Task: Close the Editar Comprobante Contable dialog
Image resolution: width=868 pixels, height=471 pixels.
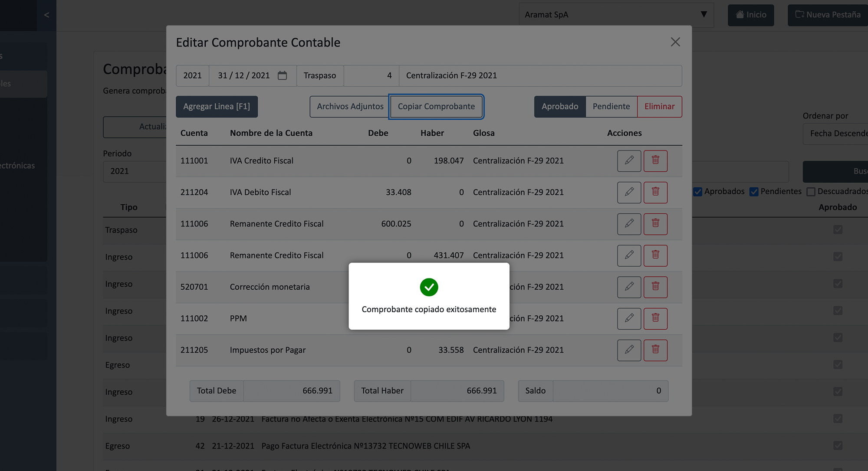Action: pyautogui.click(x=675, y=42)
